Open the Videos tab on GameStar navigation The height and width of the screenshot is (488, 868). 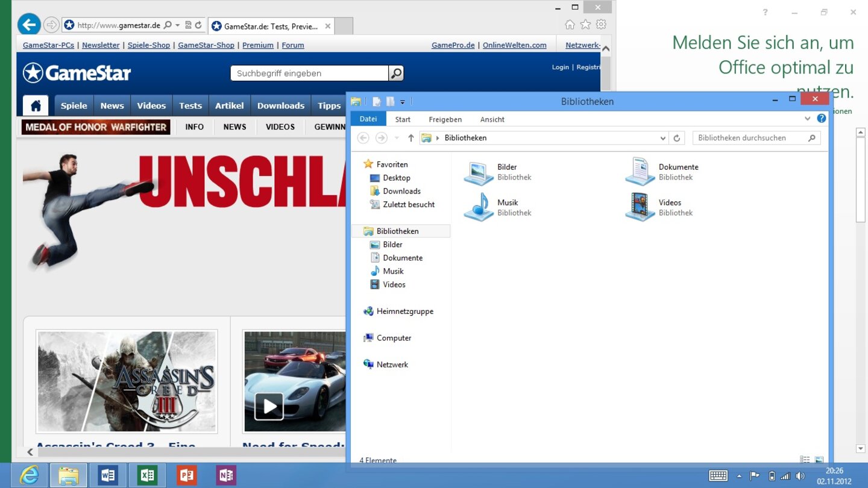click(151, 105)
